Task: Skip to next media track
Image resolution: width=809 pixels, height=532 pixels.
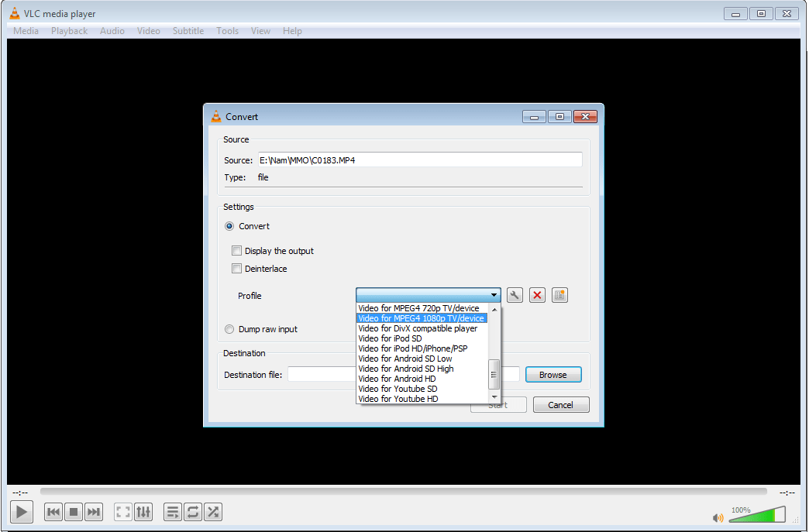Action: (94, 512)
